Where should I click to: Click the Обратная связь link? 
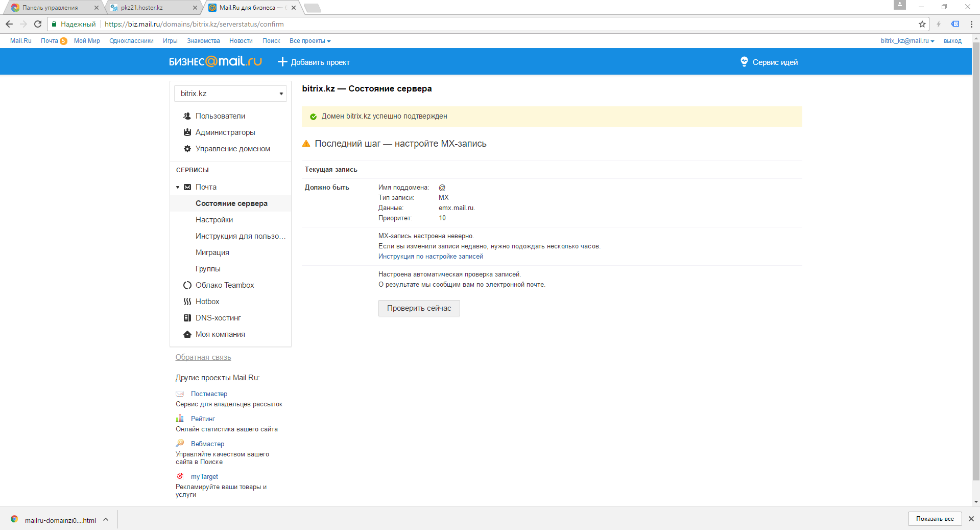[x=203, y=357]
